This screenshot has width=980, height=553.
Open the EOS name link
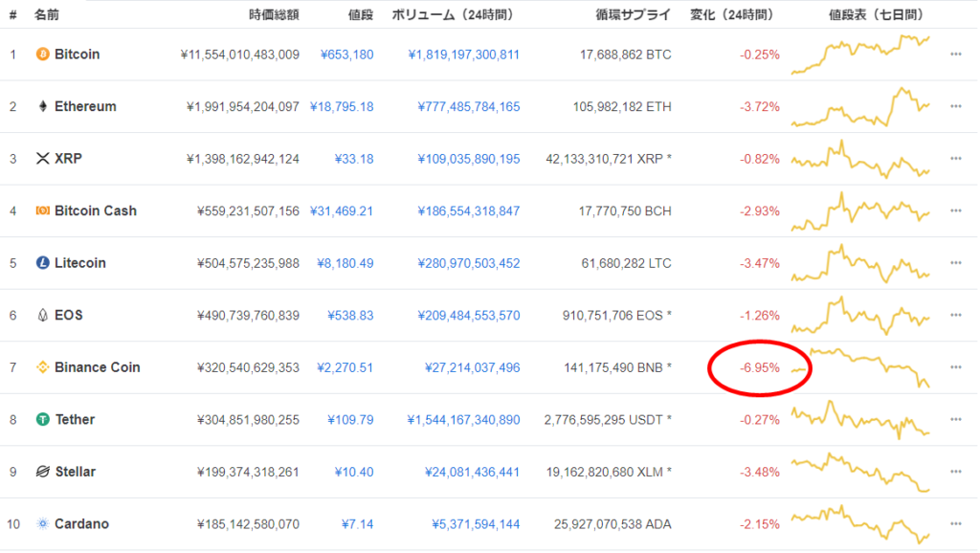click(69, 315)
